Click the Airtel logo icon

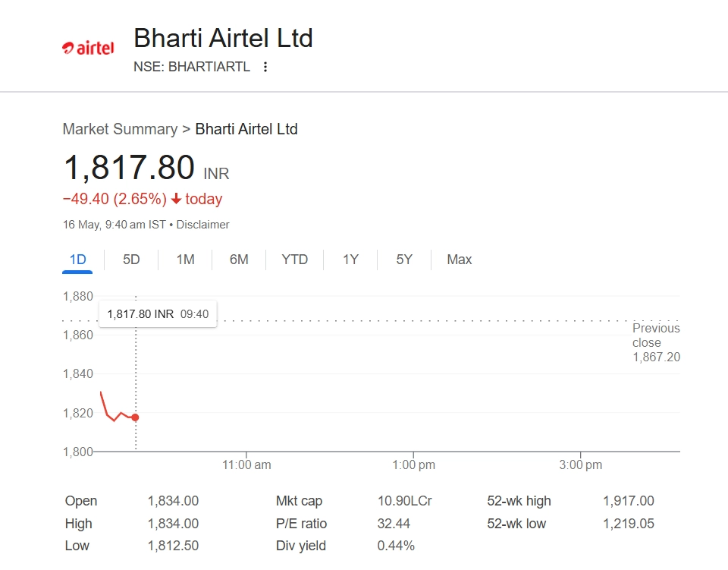pos(88,48)
